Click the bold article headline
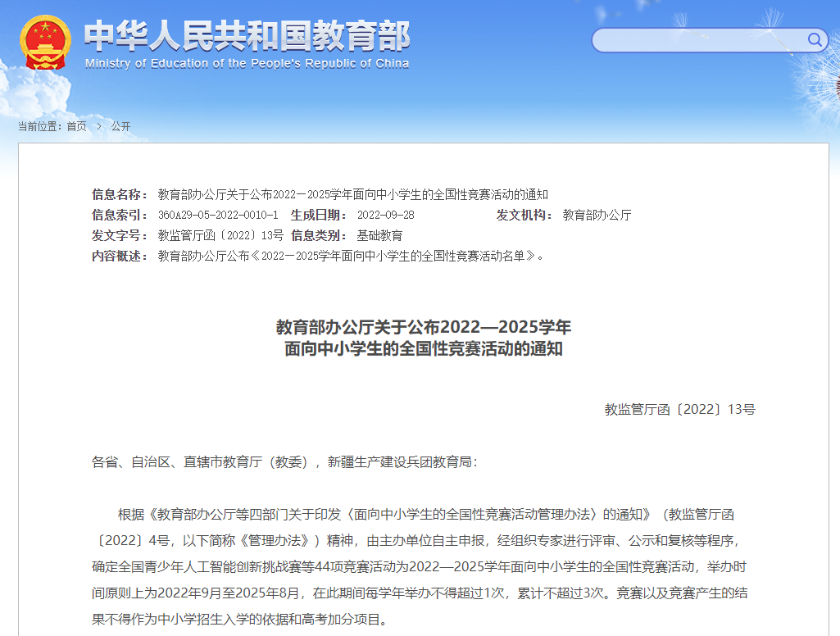 click(423, 338)
